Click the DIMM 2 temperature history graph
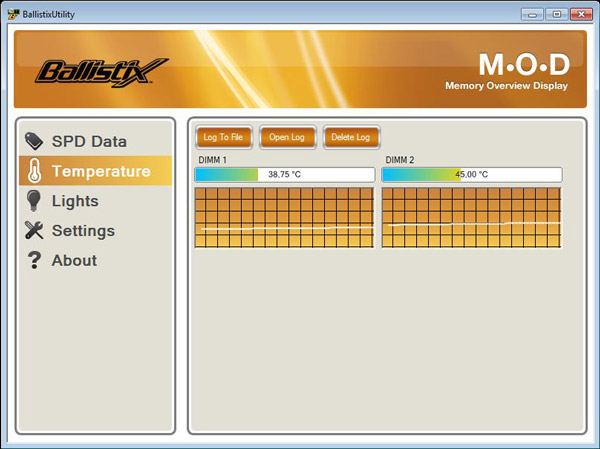This screenshot has width=600, height=449. (x=471, y=217)
